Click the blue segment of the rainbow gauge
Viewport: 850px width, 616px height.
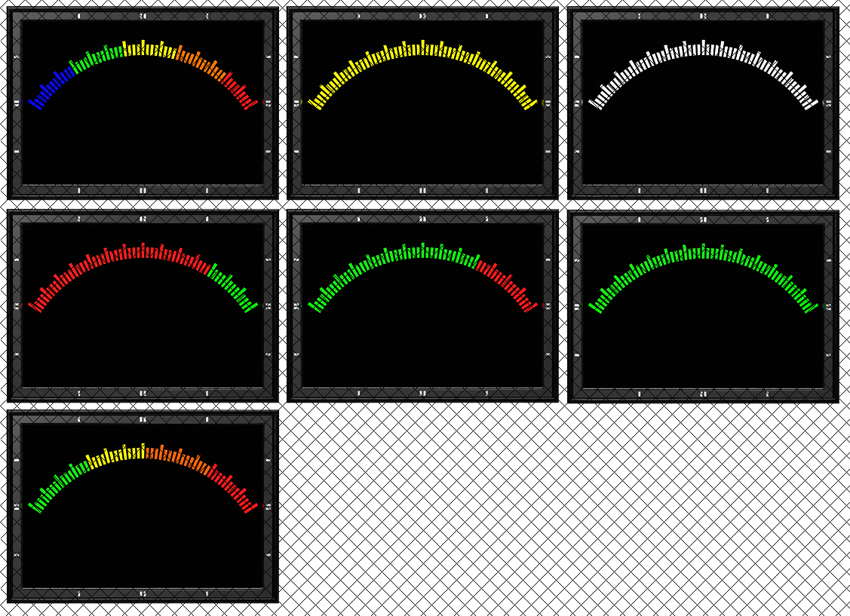[x=51, y=89]
